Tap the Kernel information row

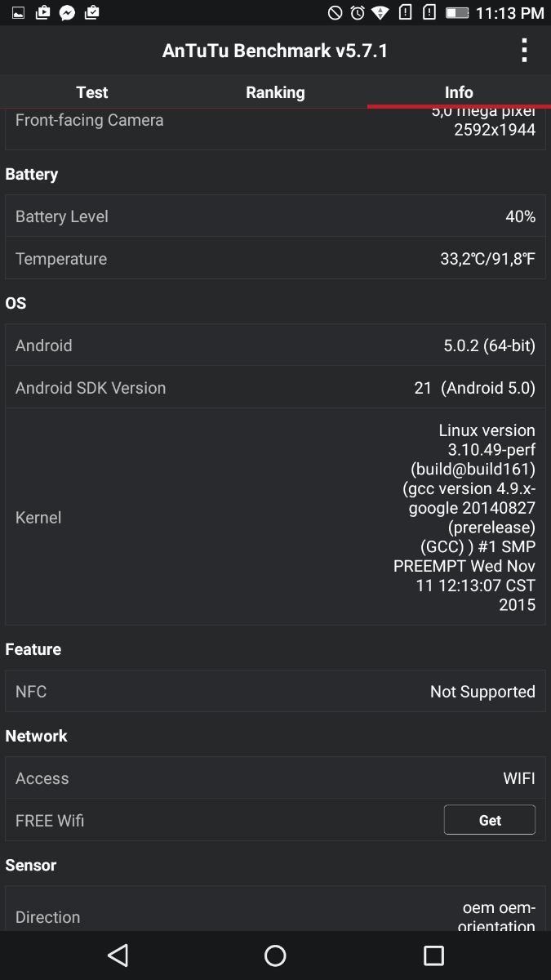pos(275,517)
